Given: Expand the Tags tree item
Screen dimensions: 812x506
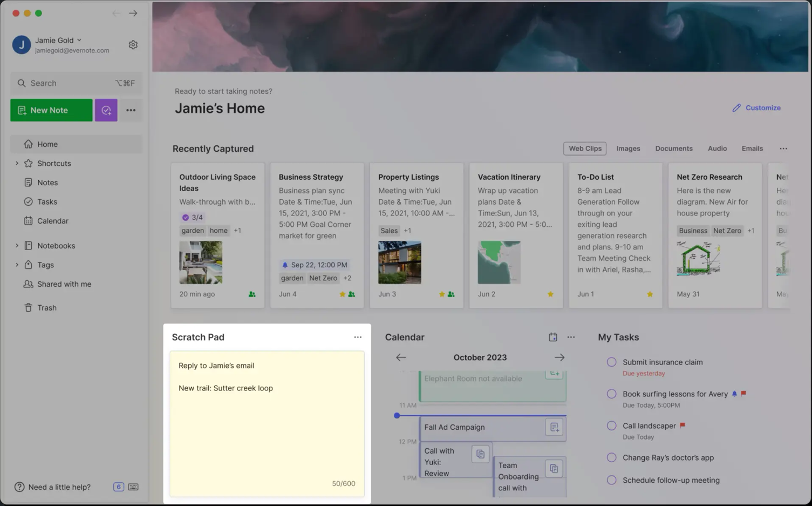Looking at the screenshot, I should [x=17, y=265].
